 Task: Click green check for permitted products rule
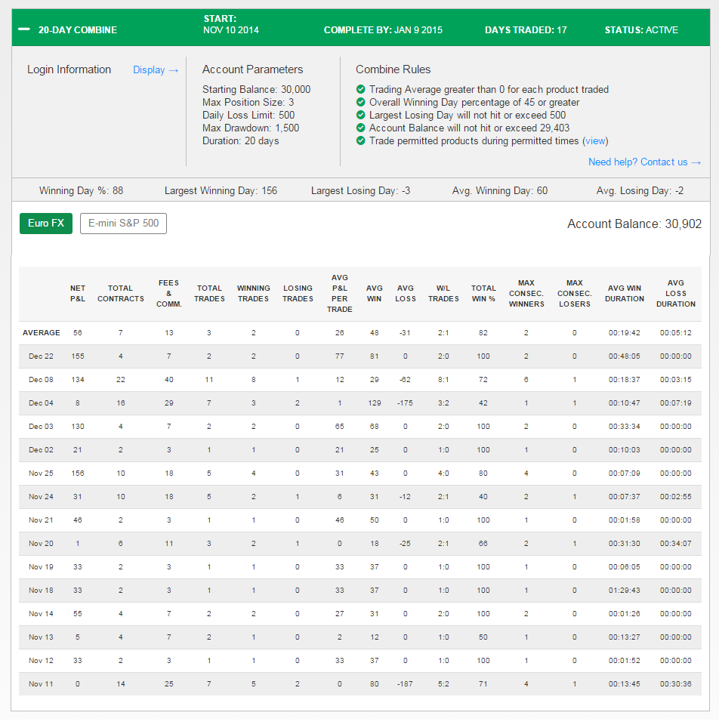[x=360, y=140]
